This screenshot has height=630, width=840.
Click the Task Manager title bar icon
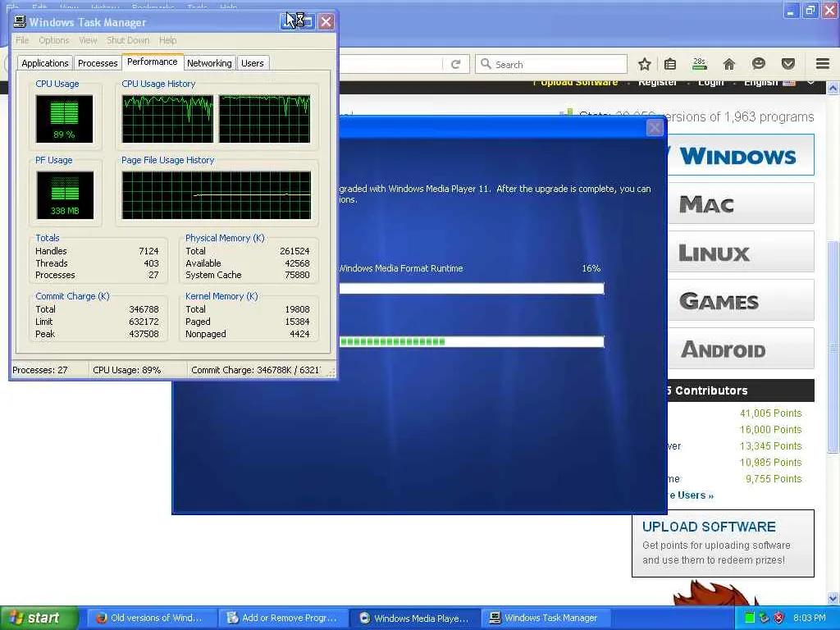(20, 21)
